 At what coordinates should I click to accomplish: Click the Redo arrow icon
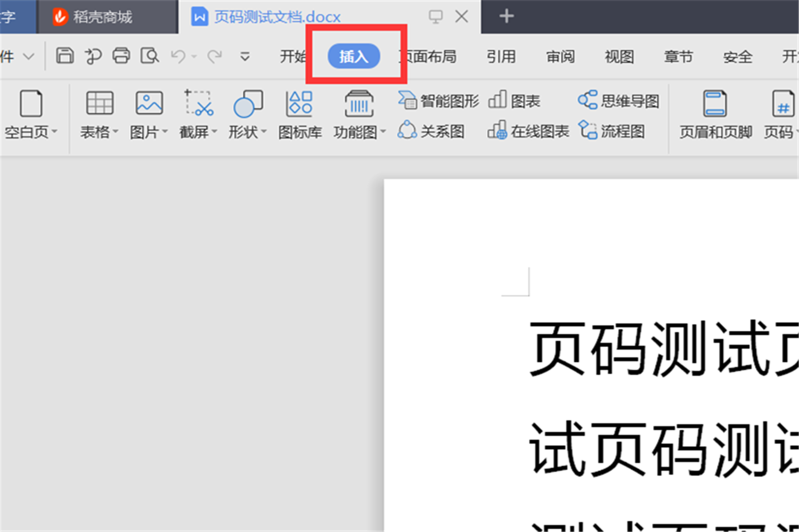(215, 56)
